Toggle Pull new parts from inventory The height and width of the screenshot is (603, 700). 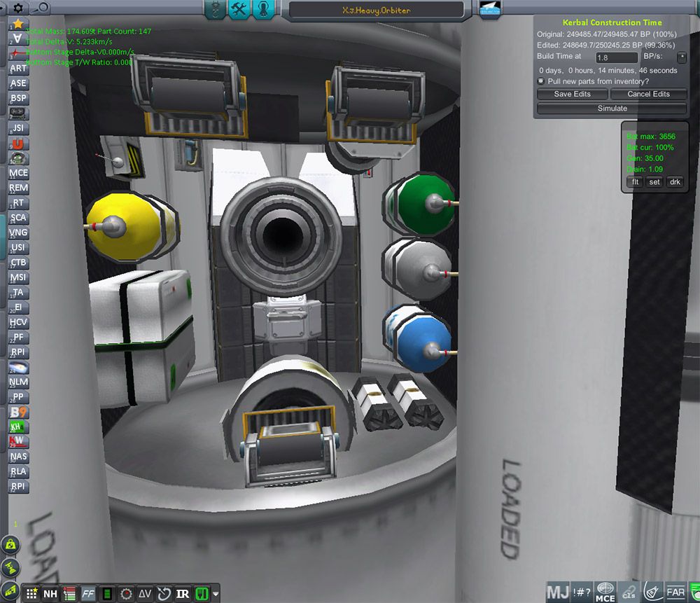[x=541, y=81]
